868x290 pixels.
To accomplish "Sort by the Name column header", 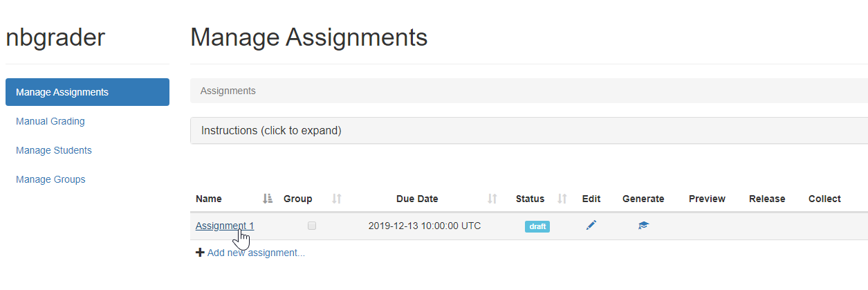I will (209, 199).
